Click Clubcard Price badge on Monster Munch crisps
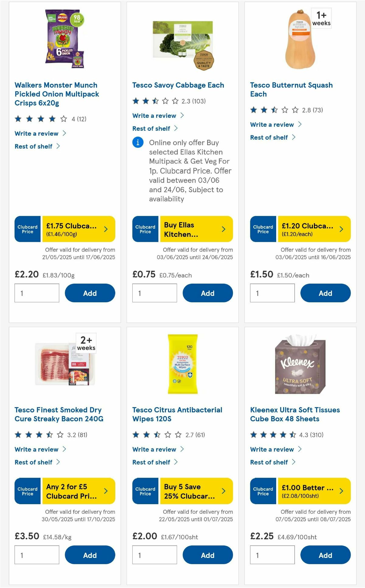Viewport: 365px width, 588px height. pos(27,229)
